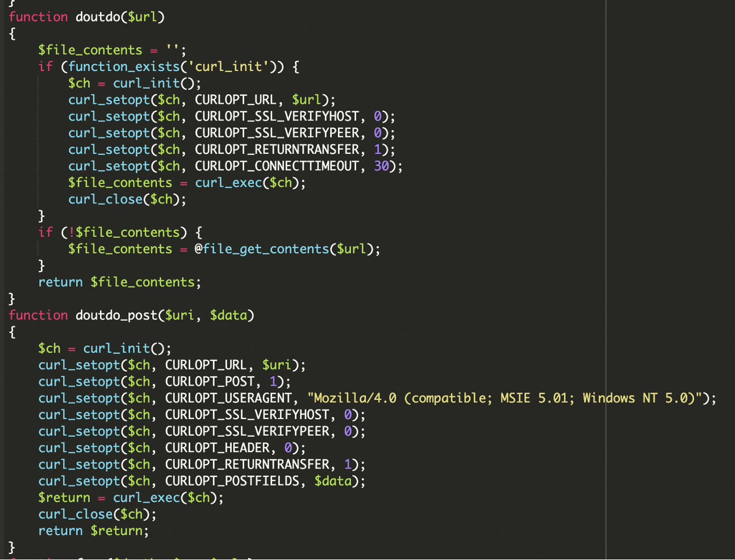Click CURLOPT_POST constant

[x=210, y=382]
